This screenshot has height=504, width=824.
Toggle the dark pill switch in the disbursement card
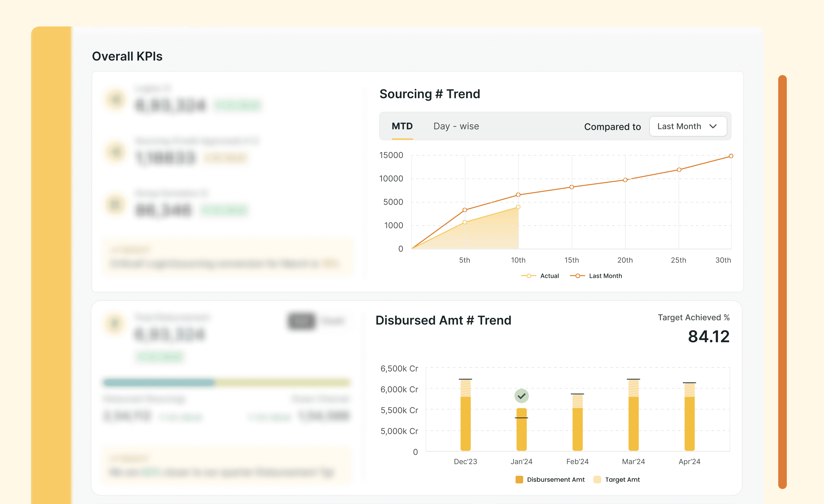click(x=302, y=321)
